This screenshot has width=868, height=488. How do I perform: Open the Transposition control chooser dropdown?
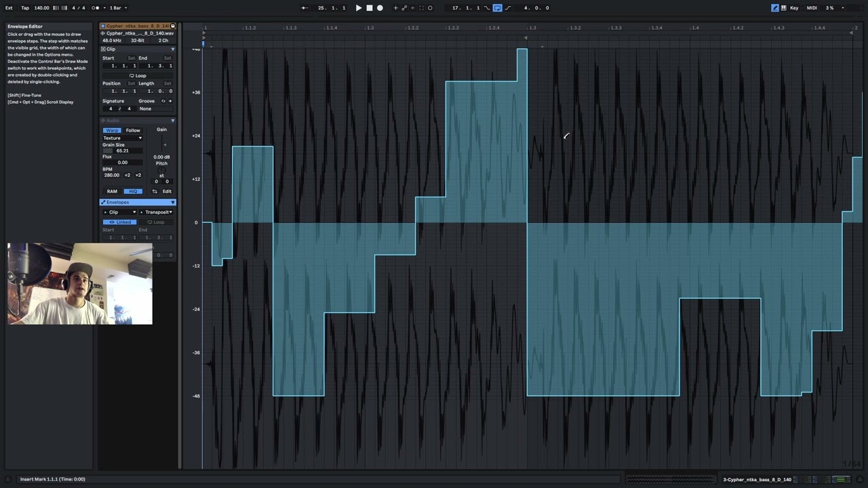(x=156, y=212)
